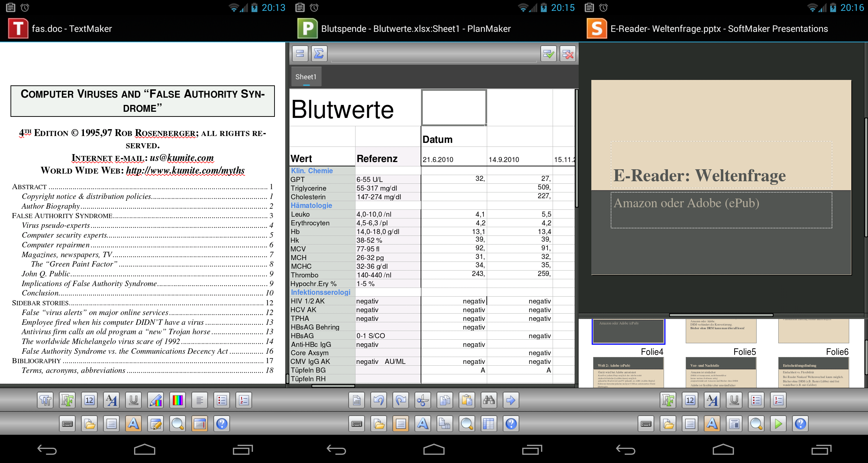Paste from clipboard in PlanMaker
Screen dimensions: 868x463
click(x=467, y=400)
